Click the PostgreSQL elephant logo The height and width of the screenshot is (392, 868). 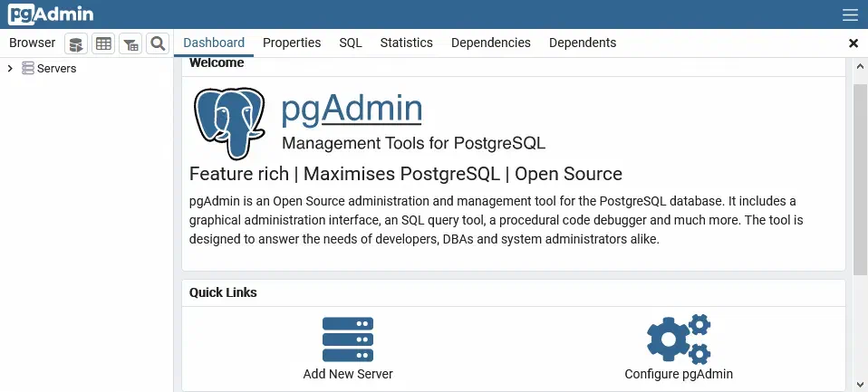click(x=230, y=123)
